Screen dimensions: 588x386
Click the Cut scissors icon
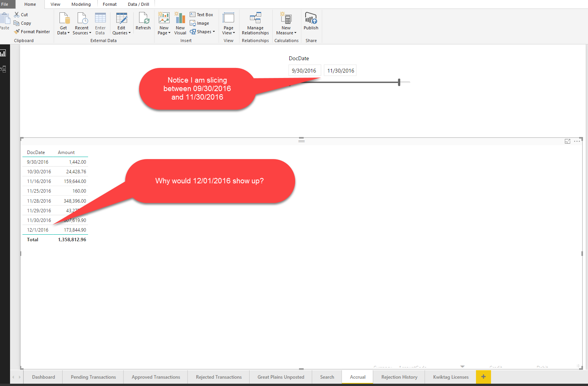(17, 15)
